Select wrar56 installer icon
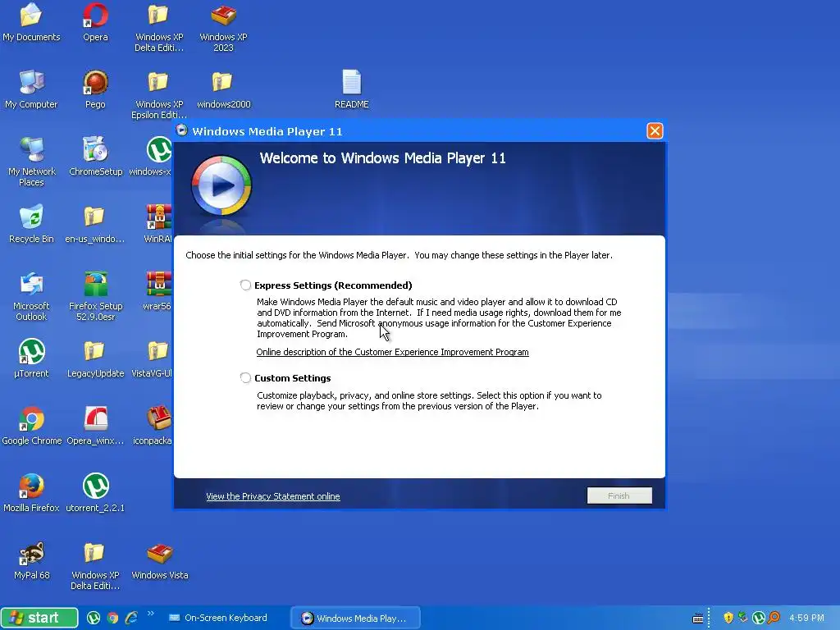The image size is (840, 630). point(157,291)
